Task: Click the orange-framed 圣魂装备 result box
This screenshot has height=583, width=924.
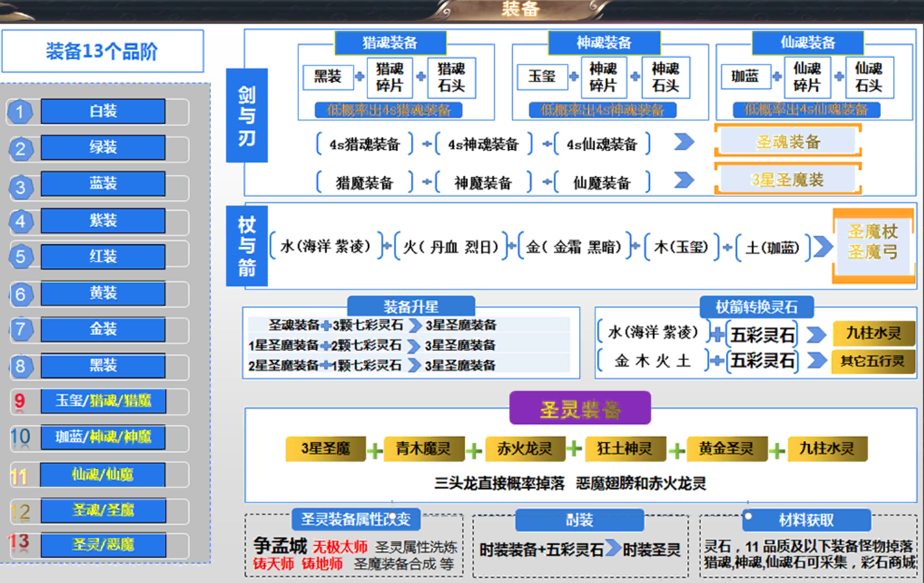Action: click(x=788, y=142)
